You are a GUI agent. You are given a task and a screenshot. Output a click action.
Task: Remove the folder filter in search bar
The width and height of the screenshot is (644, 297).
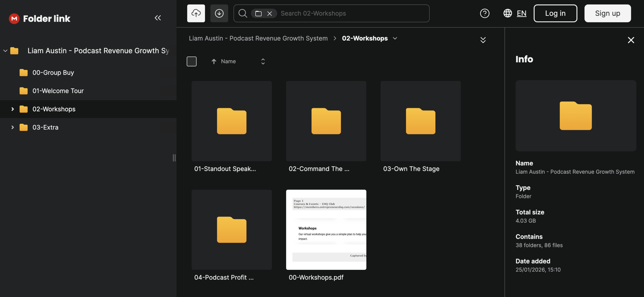click(x=269, y=13)
